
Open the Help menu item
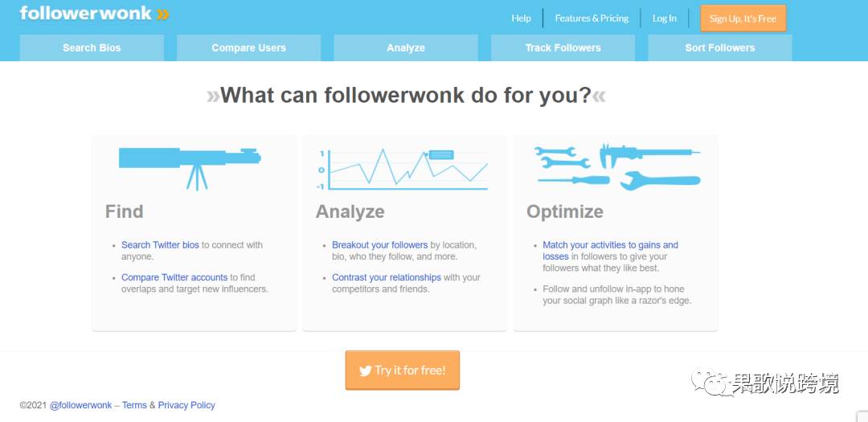[521, 18]
